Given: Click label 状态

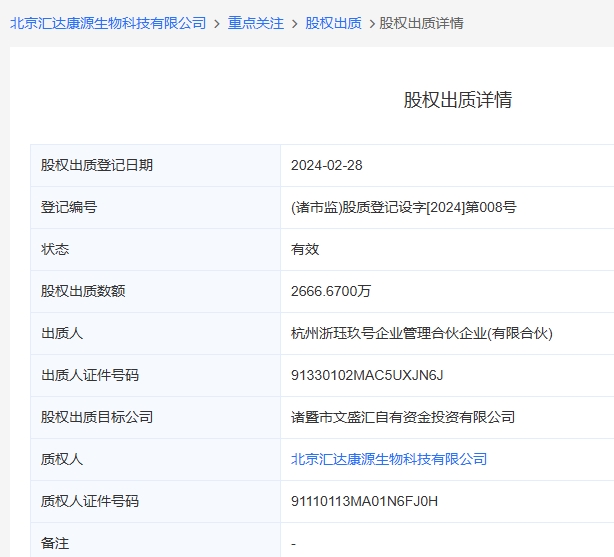Looking at the screenshot, I should [55, 249].
